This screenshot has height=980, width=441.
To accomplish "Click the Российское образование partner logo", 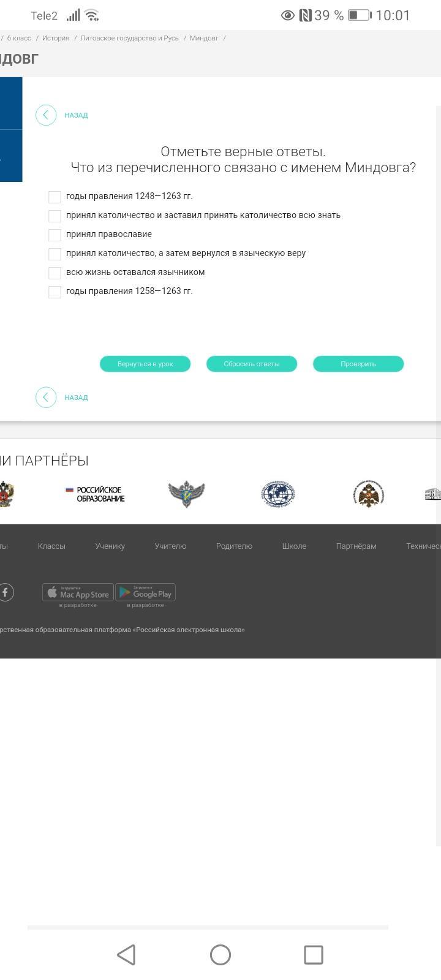I will pyautogui.click(x=95, y=494).
